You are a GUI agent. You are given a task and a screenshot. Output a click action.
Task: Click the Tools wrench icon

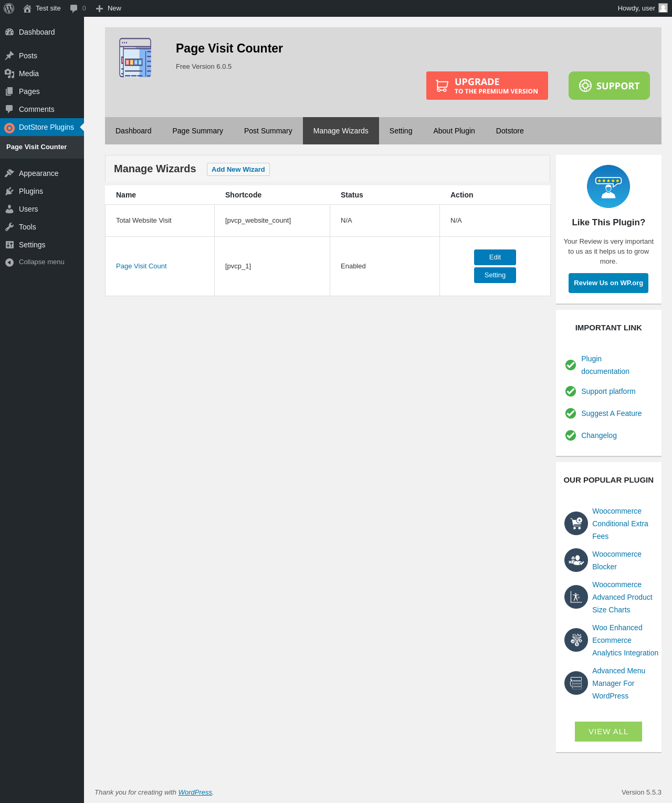point(9,227)
